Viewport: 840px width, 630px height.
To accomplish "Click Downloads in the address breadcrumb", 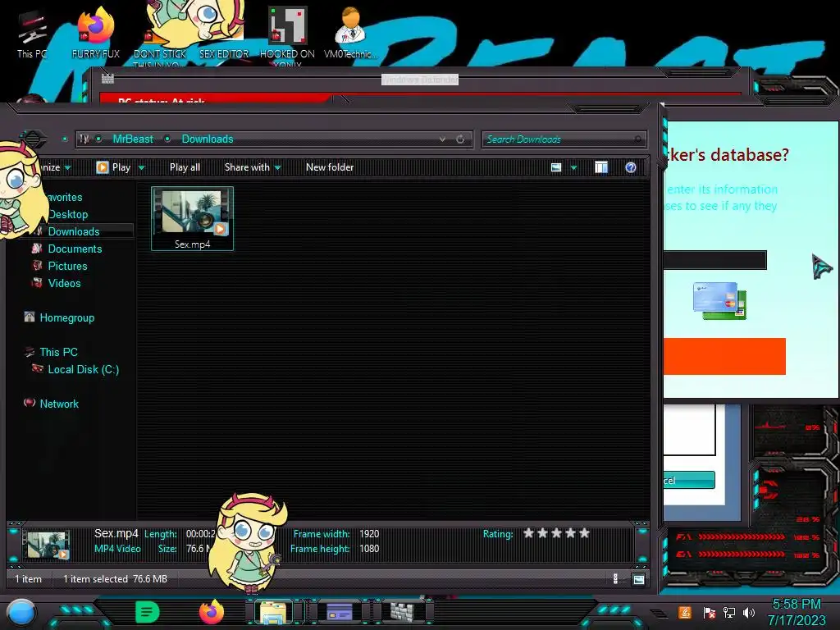I will tap(208, 139).
